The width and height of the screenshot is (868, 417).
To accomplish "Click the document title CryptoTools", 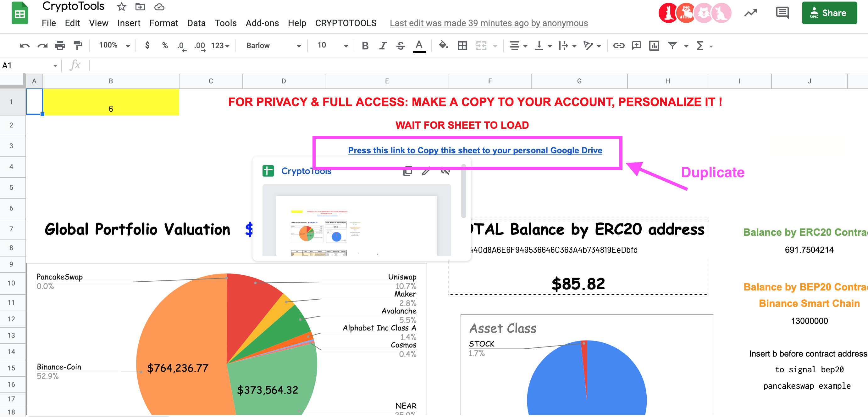I will pos(73,6).
